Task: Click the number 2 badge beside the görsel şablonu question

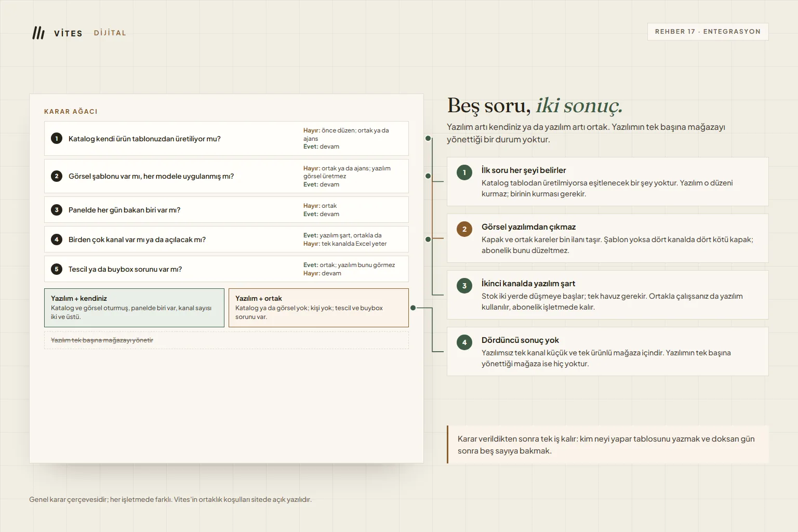Action: pos(57,176)
